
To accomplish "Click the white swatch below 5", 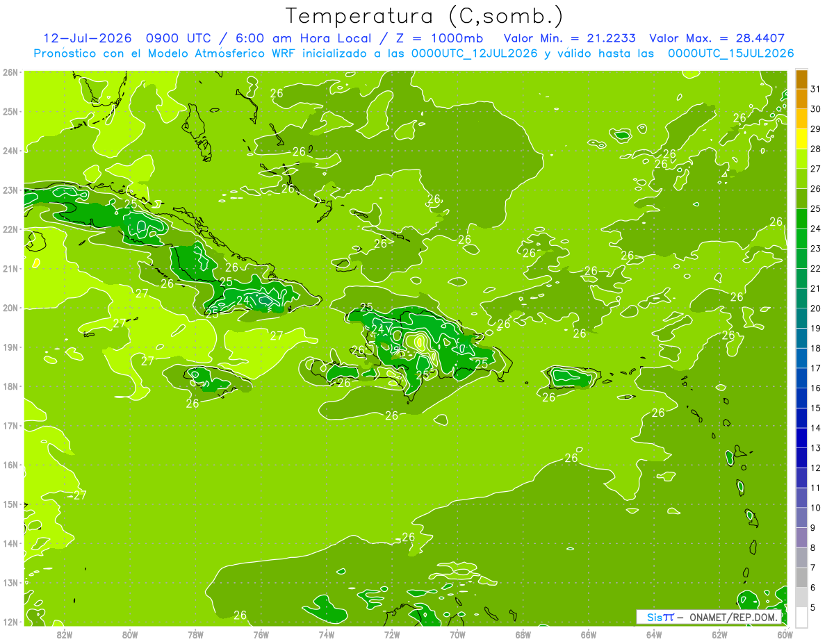I will [801, 617].
